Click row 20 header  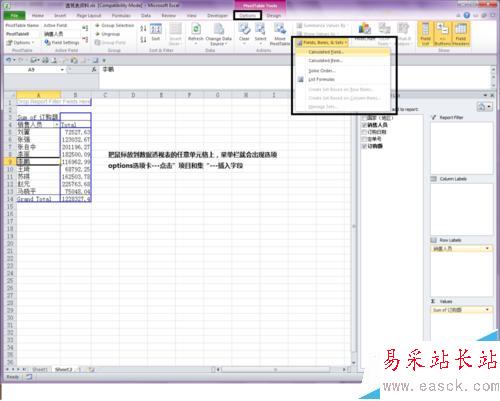(x=10, y=244)
